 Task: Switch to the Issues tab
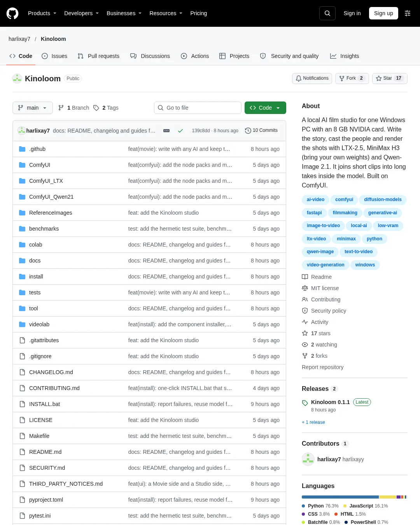[x=54, y=56]
